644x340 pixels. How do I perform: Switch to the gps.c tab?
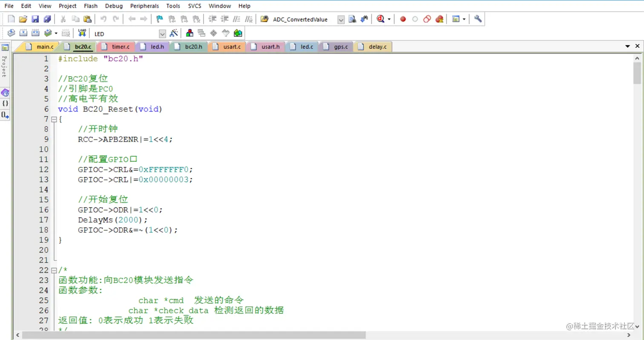(x=336, y=47)
